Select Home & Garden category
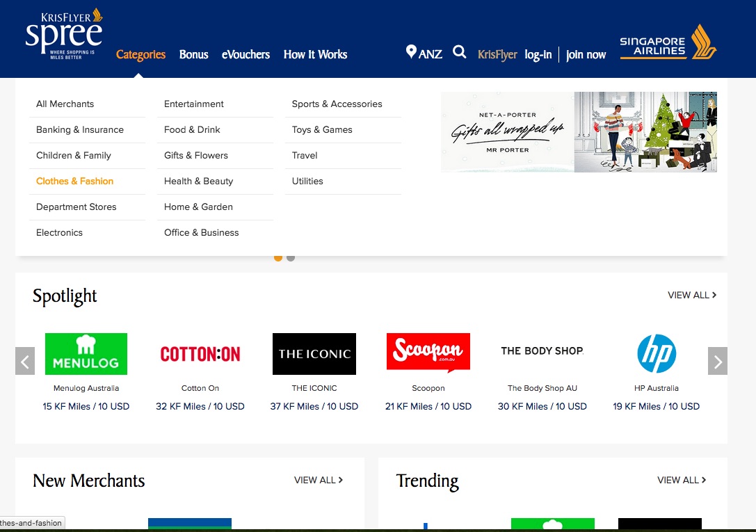The image size is (756, 532). click(x=198, y=207)
